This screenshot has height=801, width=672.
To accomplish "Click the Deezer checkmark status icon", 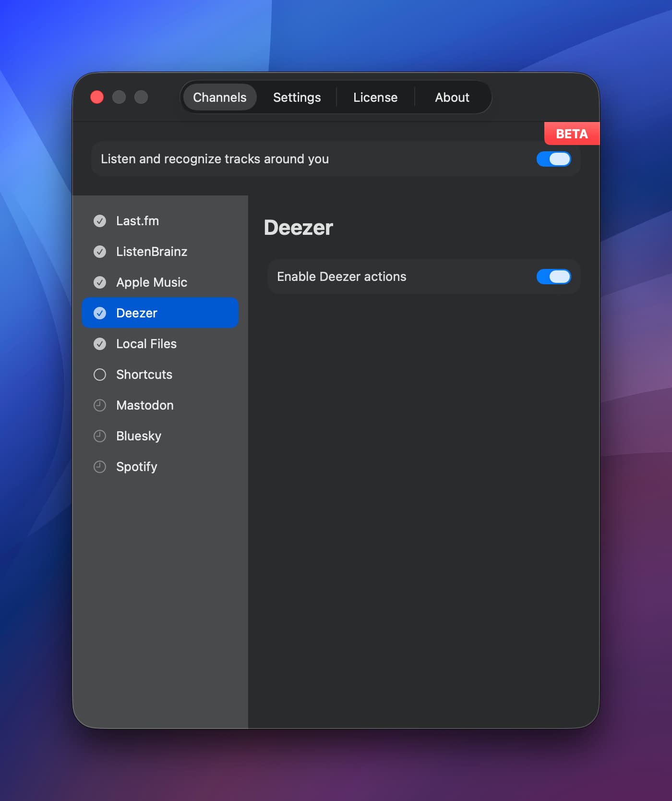I will 100,313.
